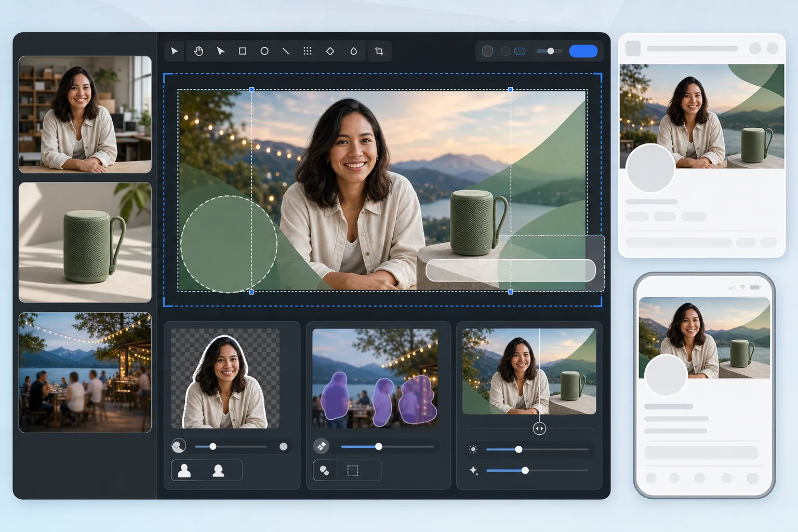Viewport: 798px width, 532px height.
Task: Click the eraser icon beside the removal slider
Action: (322, 446)
